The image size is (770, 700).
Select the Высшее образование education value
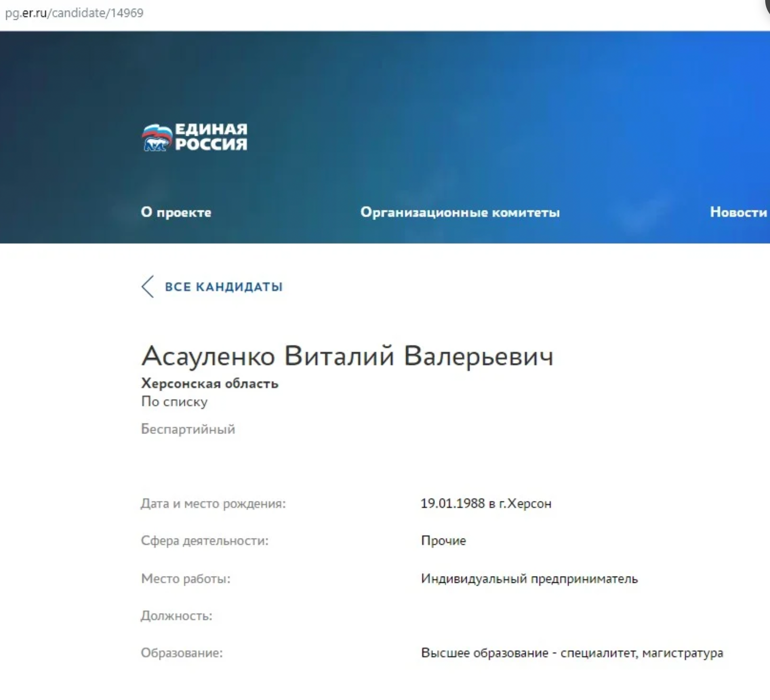572,653
